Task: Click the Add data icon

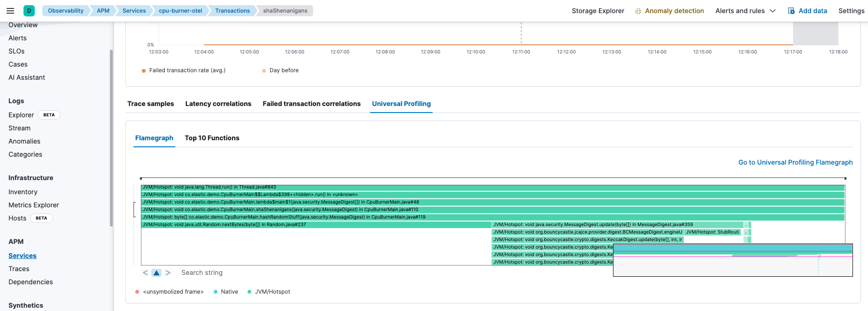Action: (791, 11)
